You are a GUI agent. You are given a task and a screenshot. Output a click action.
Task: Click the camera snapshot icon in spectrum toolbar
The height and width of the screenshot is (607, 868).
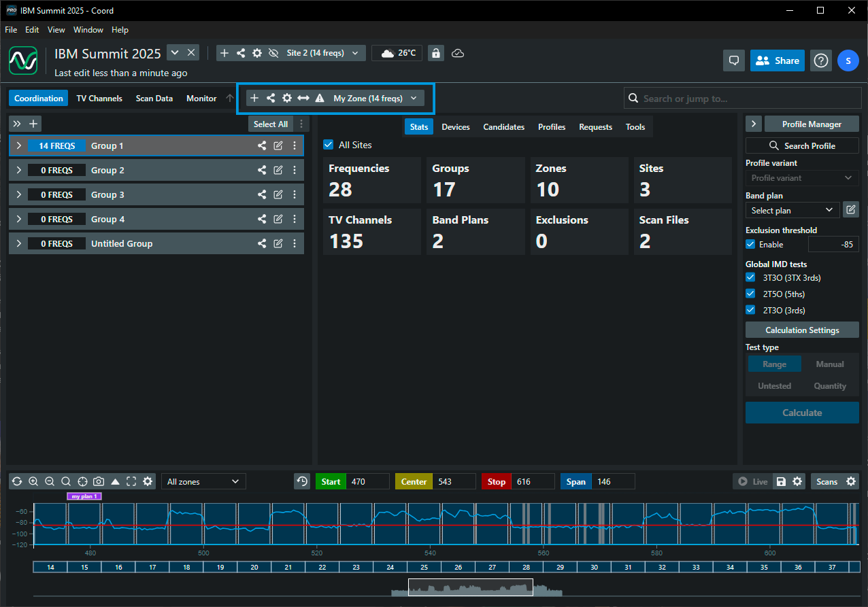[99, 481]
